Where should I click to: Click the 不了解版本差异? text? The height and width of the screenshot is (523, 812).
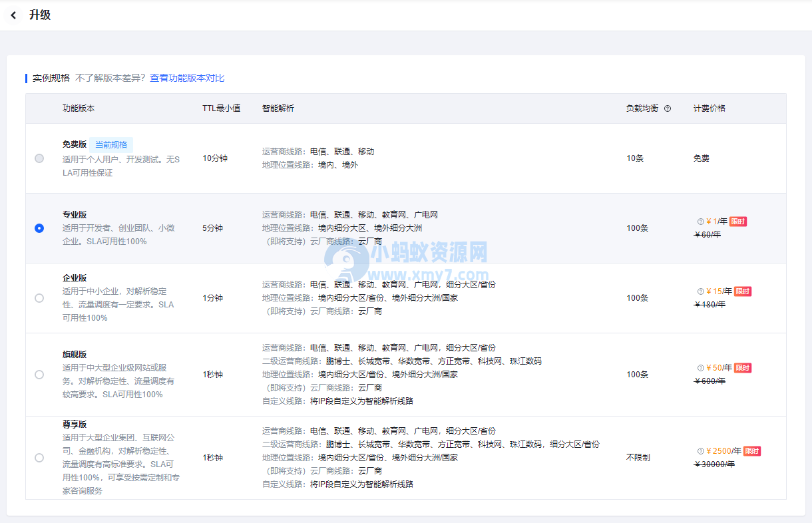pos(110,78)
